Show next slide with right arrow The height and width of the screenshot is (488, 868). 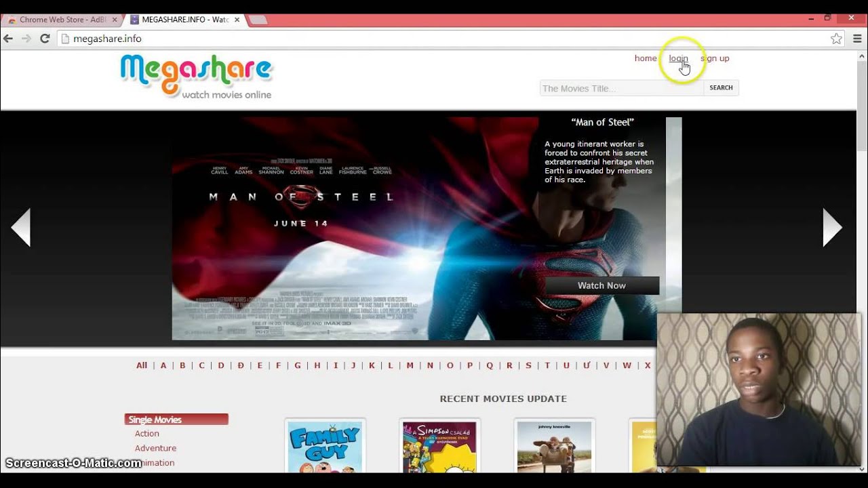pyautogui.click(x=832, y=227)
